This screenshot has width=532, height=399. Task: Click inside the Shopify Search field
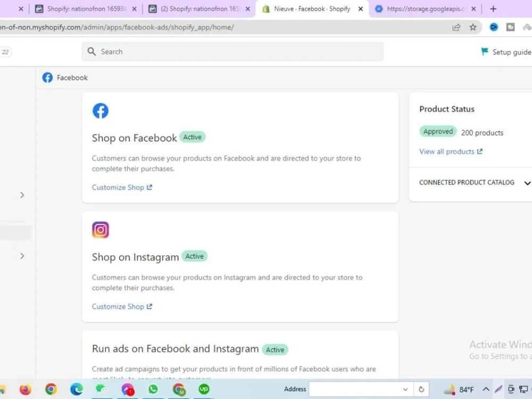(x=232, y=52)
